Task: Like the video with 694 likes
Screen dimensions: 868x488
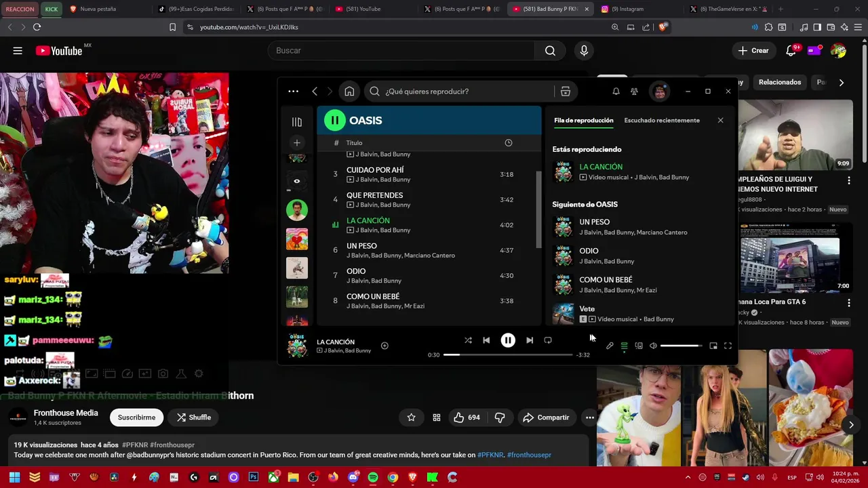Action: [467, 418]
